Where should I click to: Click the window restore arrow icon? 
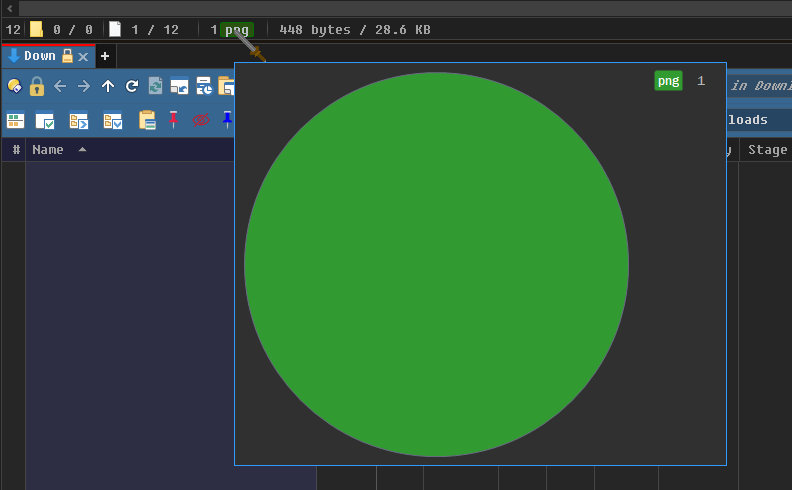(x=179, y=86)
